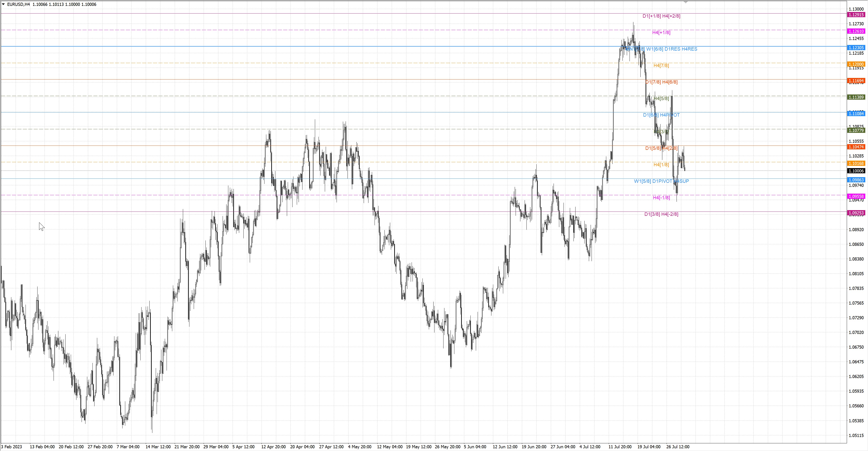Click the D1[+1/8] H4[+2/8] level label

pyautogui.click(x=661, y=16)
